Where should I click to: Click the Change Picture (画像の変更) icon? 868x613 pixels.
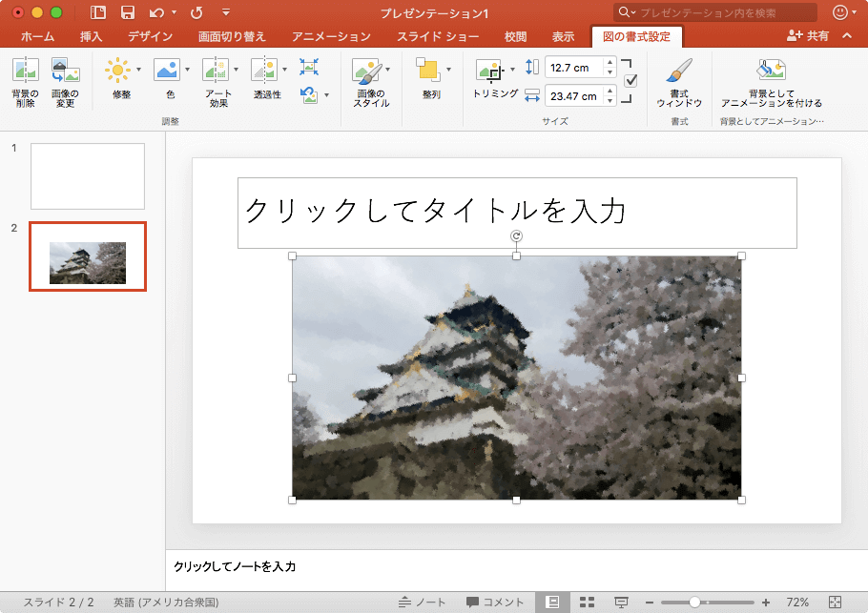65,72
